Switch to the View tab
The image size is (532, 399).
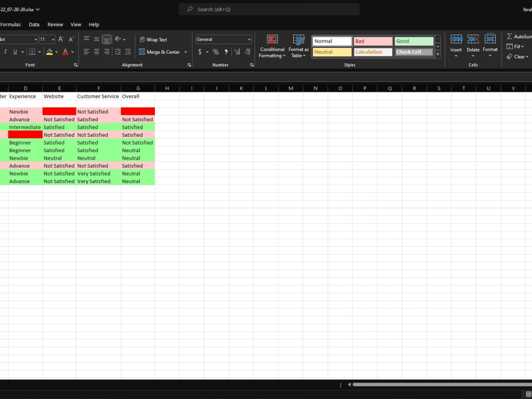point(76,24)
